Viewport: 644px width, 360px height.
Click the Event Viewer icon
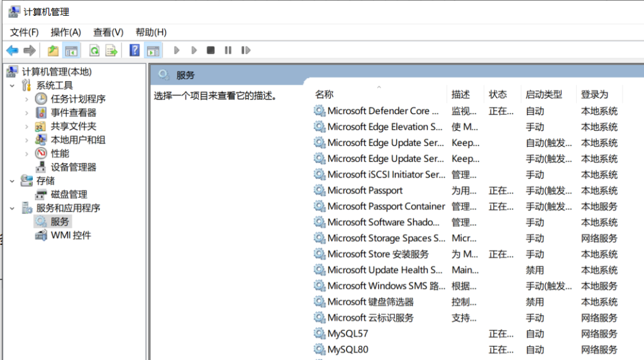41,112
